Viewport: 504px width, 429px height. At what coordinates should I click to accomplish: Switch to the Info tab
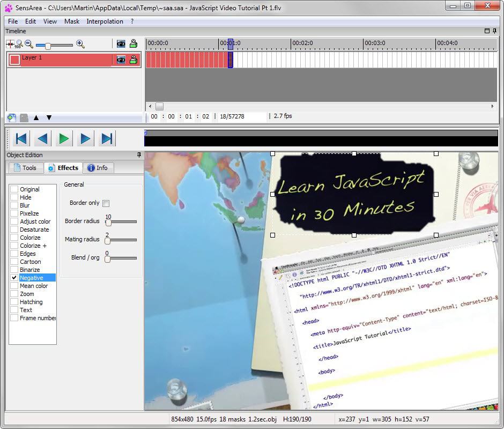tap(97, 168)
